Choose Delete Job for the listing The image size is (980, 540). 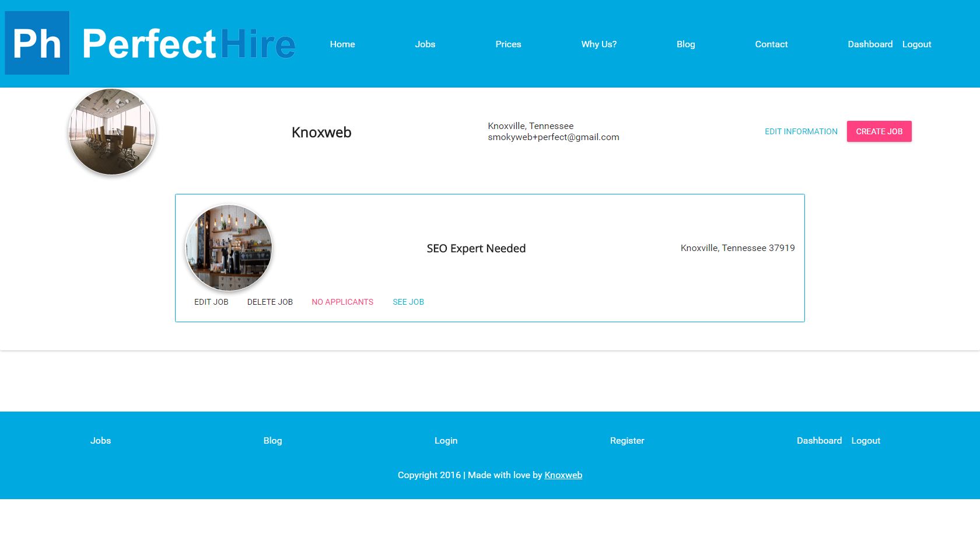(270, 302)
